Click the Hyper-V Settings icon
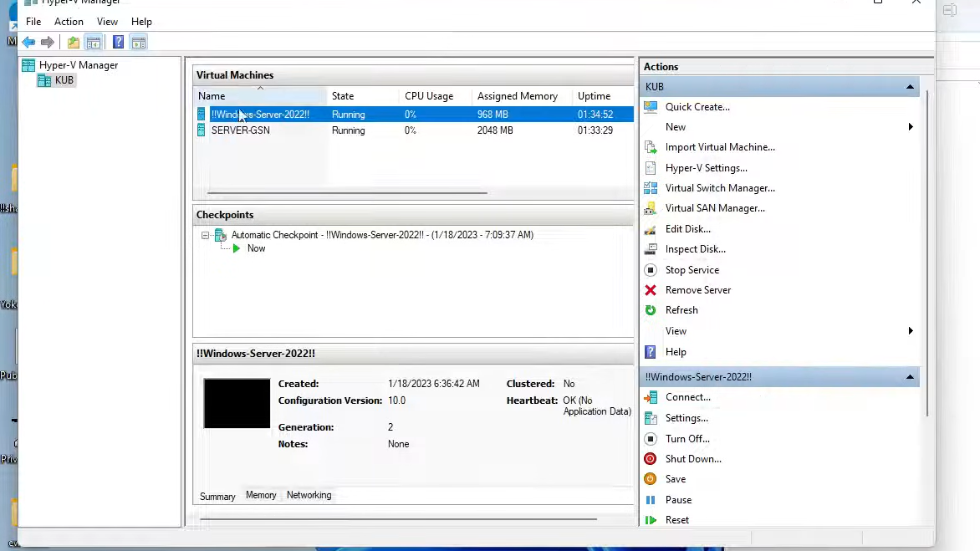980x551 pixels. (x=651, y=168)
